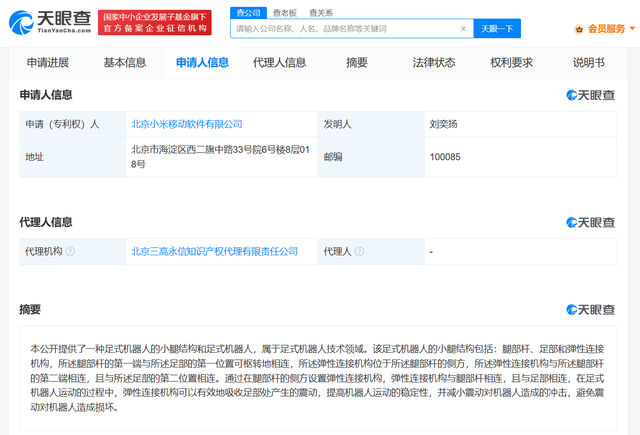
Task: Click the 地址 label cell
Action: 73,157
